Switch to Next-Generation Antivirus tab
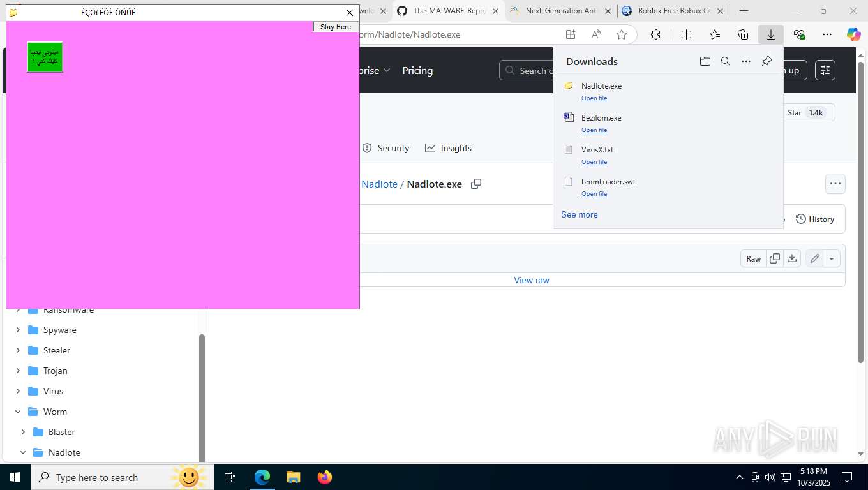This screenshot has width=868, height=490. pyautogui.click(x=561, y=11)
